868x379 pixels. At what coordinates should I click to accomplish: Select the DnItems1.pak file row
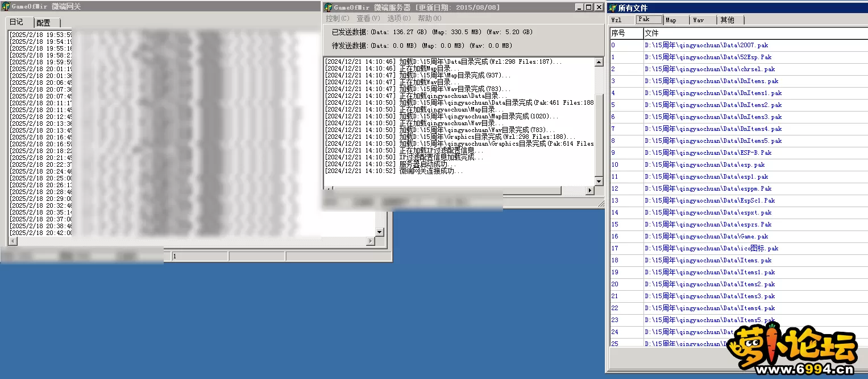pyautogui.click(x=738, y=93)
